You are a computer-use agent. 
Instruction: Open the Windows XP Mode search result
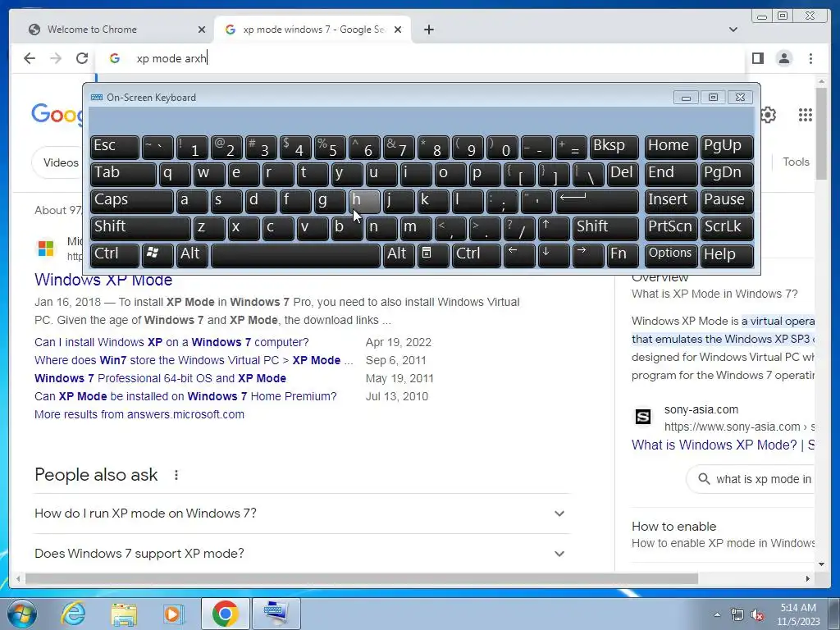103,280
